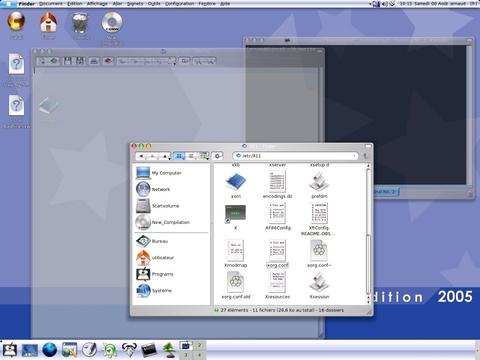Switch to virtual desktop 2
The image size is (480, 360).
click(199, 345)
